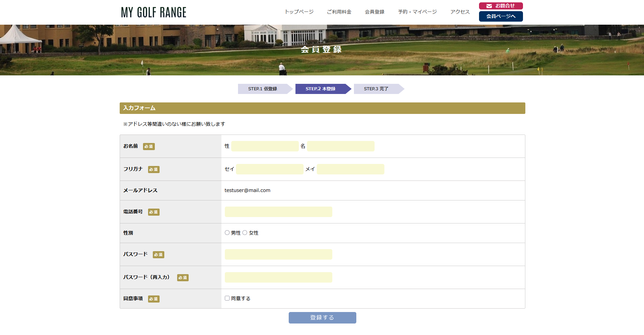The width and height of the screenshot is (644, 335).
Task: Open 会員登録 in the navigation
Action: point(374,12)
